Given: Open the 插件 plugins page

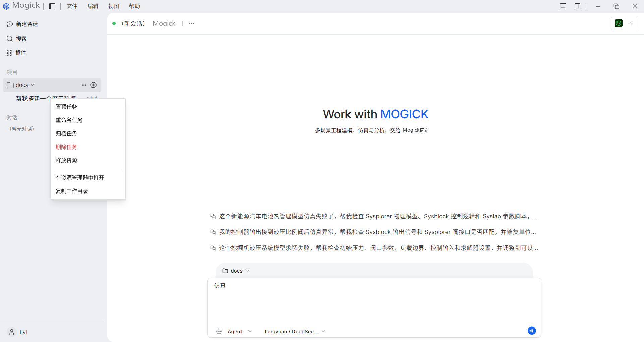Looking at the screenshot, I should click(x=16, y=53).
